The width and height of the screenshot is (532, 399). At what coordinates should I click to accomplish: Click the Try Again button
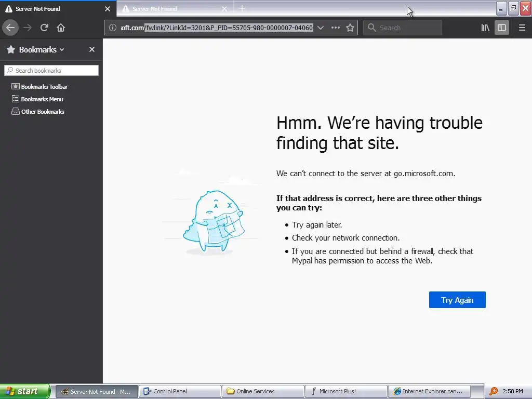click(x=457, y=300)
